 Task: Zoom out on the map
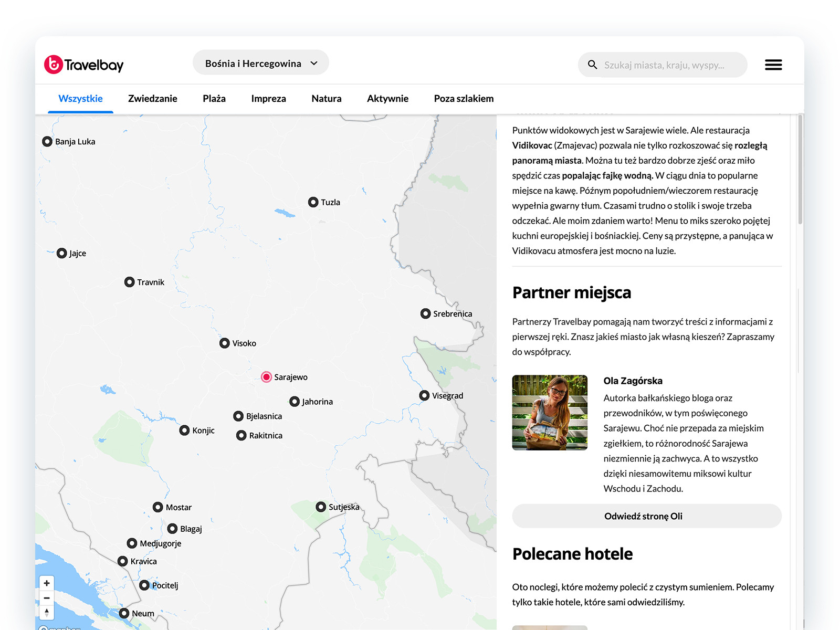[47, 598]
